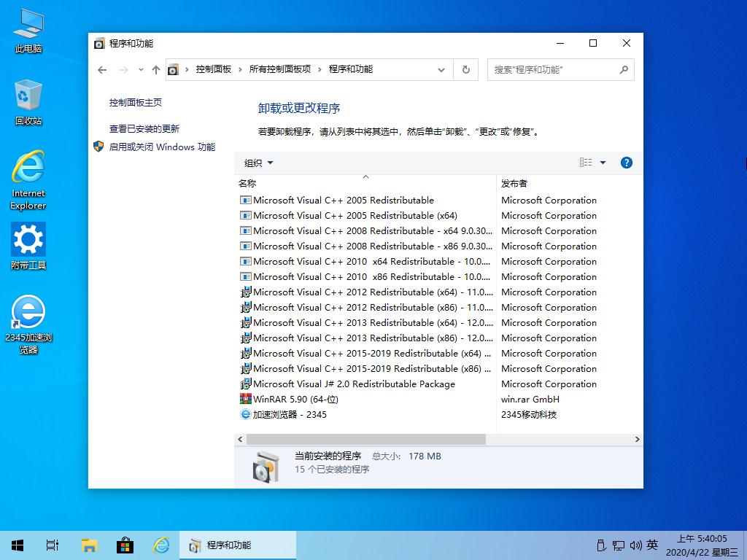Viewport: 747px width, 560px height.
Task: Open 此电脑 desktop icon
Action: click(28, 31)
